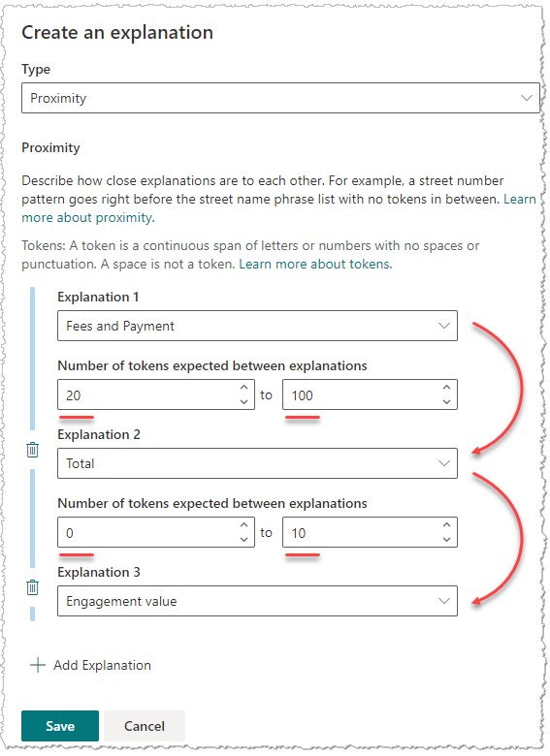The height and width of the screenshot is (756, 550).
Task: Increase the minimum tokens value of 20
Action: (x=244, y=387)
